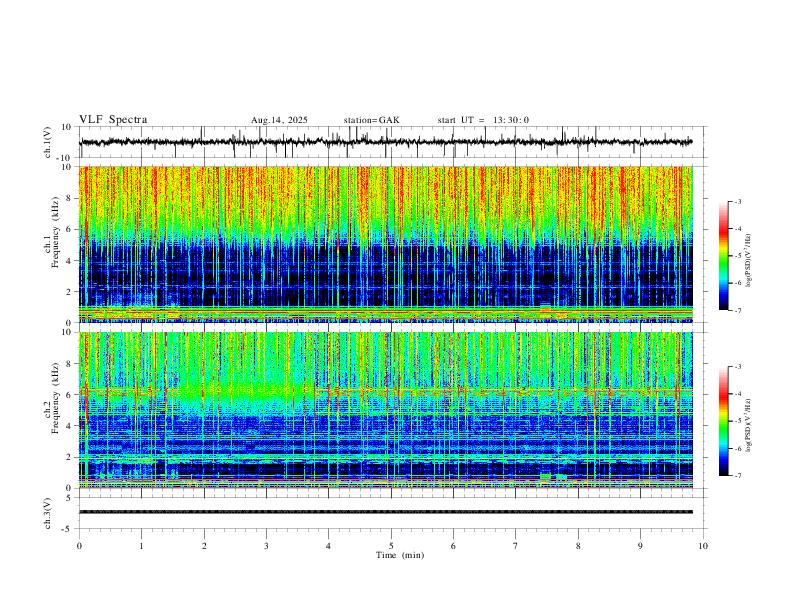Click the "6" tick on the time axis
Viewport: 792px width, 612px height.
click(454, 546)
